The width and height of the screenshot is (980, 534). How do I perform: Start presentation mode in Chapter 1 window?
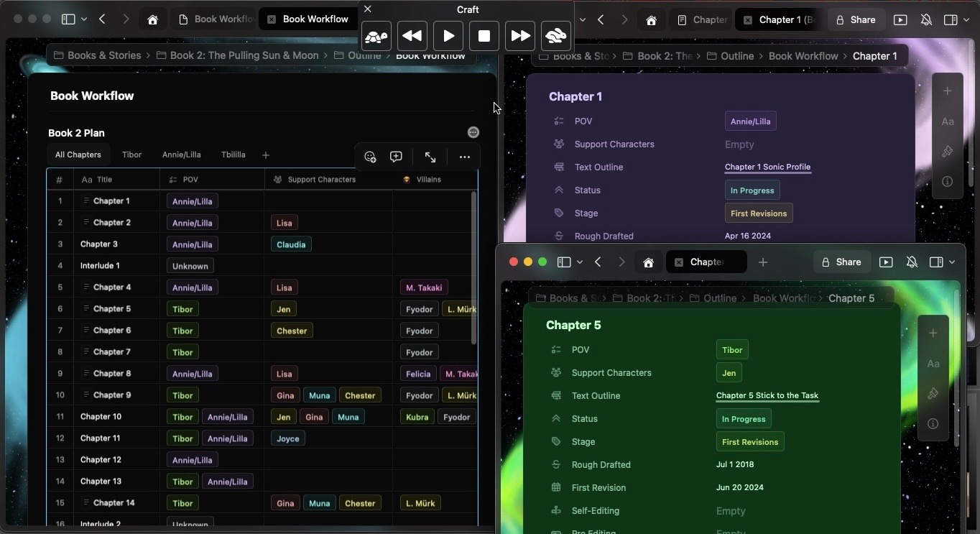[900, 20]
